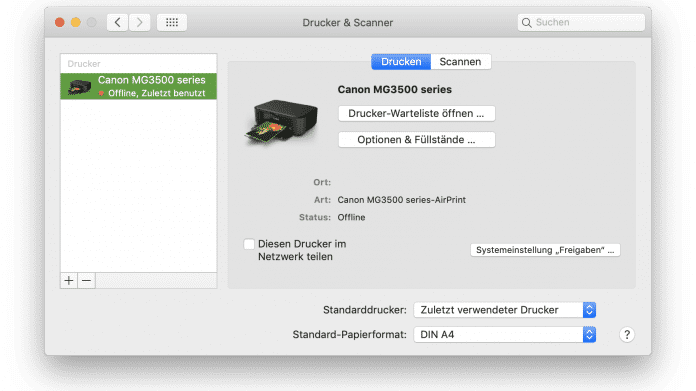This screenshot has width=696, height=391.
Task: Minimize the window with the yellow button
Action: pyautogui.click(x=76, y=22)
